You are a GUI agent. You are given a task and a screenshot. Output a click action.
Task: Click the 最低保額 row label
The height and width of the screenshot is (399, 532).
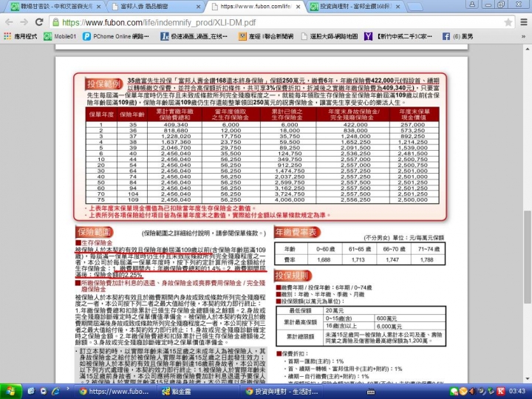click(300, 310)
